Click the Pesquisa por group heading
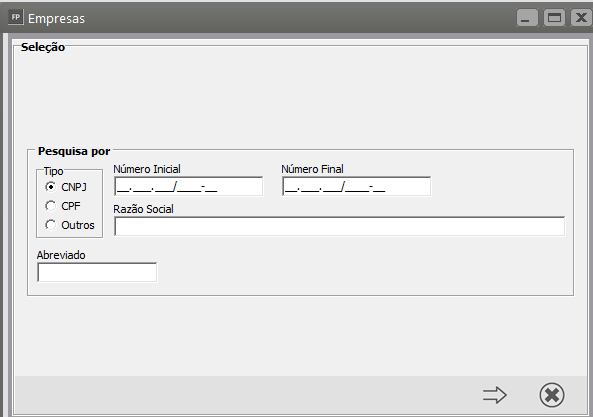 point(74,151)
